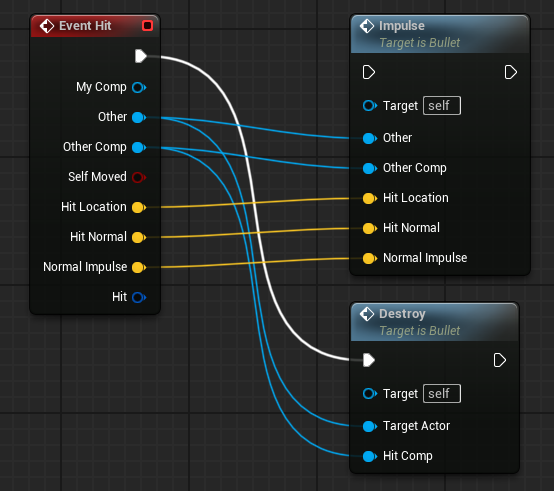The width and height of the screenshot is (554, 491).
Task: Select the Impulse node title bar
Action: 440,34
